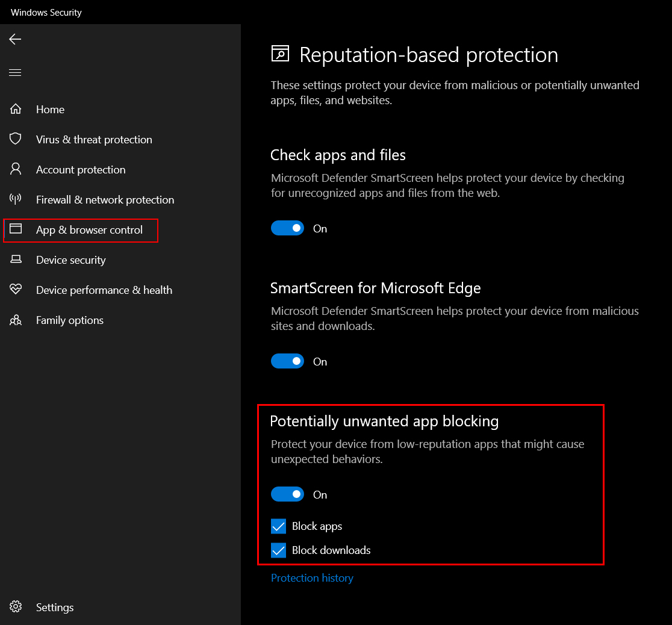Uncheck the Block apps checkbox
The width and height of the screenshot is (672, 625).
click(x=279, y=526)
